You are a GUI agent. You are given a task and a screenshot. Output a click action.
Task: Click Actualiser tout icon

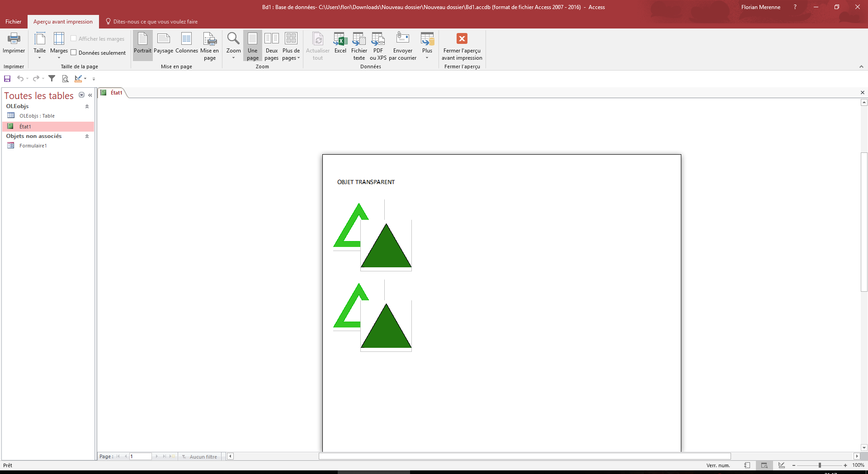pyautogui.click(x=318, y=46)
